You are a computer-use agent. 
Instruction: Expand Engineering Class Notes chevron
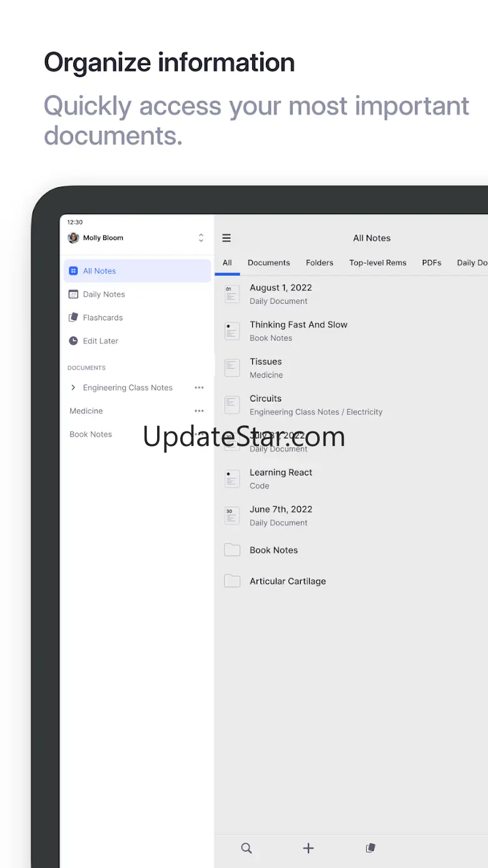(x=73, y=388)
